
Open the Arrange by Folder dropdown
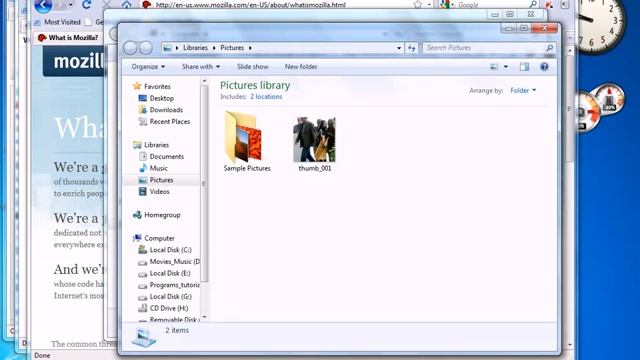click(x=523, y=91)
